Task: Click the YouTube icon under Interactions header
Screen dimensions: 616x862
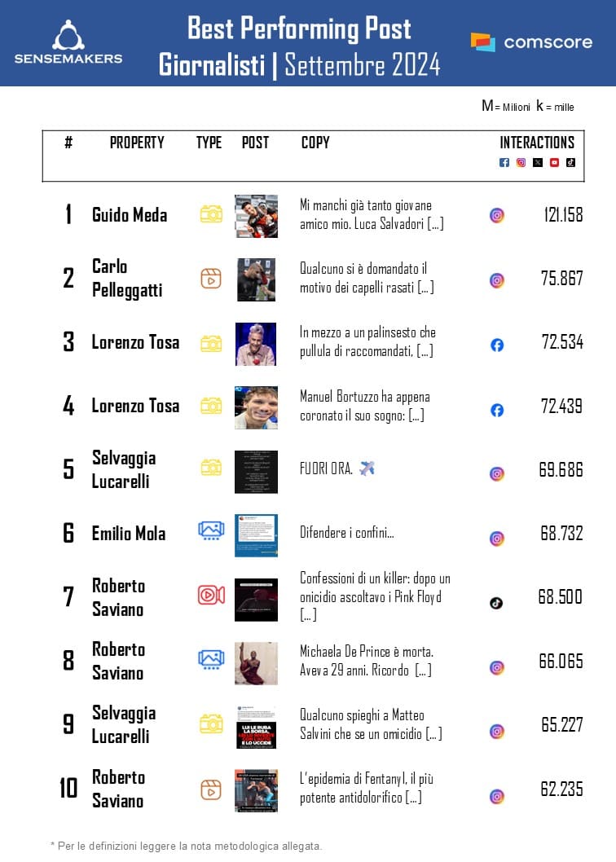Action: click(x=554, y=162)
